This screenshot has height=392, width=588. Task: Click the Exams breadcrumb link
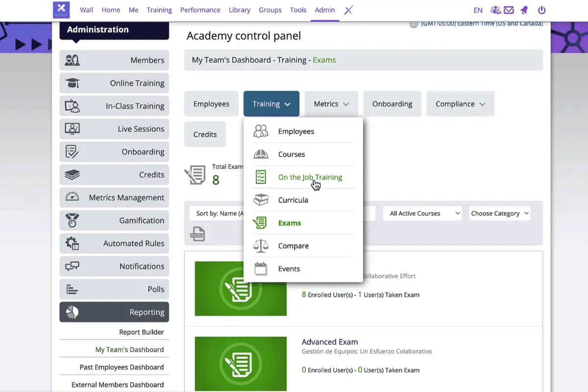point(324,60)
